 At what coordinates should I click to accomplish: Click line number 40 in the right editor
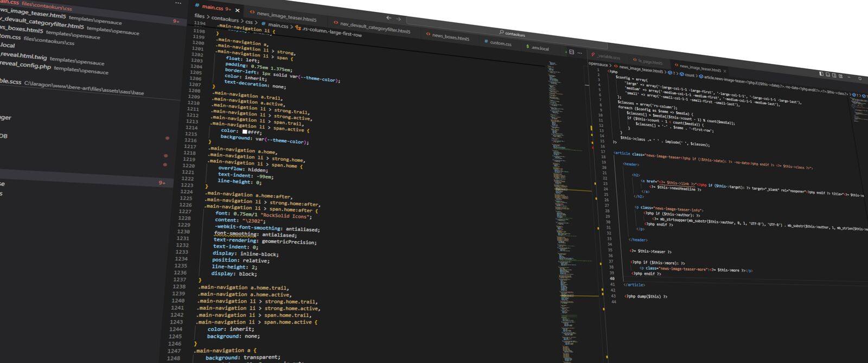click(x=612, y=278)
